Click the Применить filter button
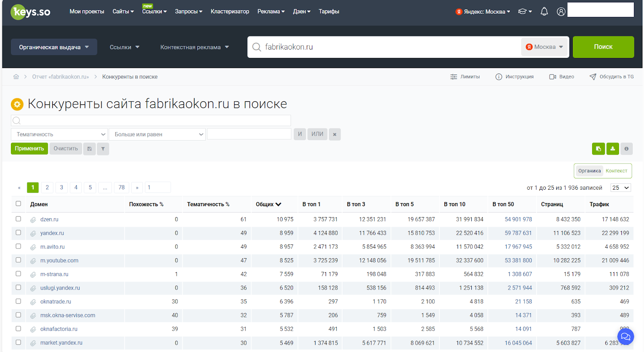The image size is (644, 352). click(29, 149)
